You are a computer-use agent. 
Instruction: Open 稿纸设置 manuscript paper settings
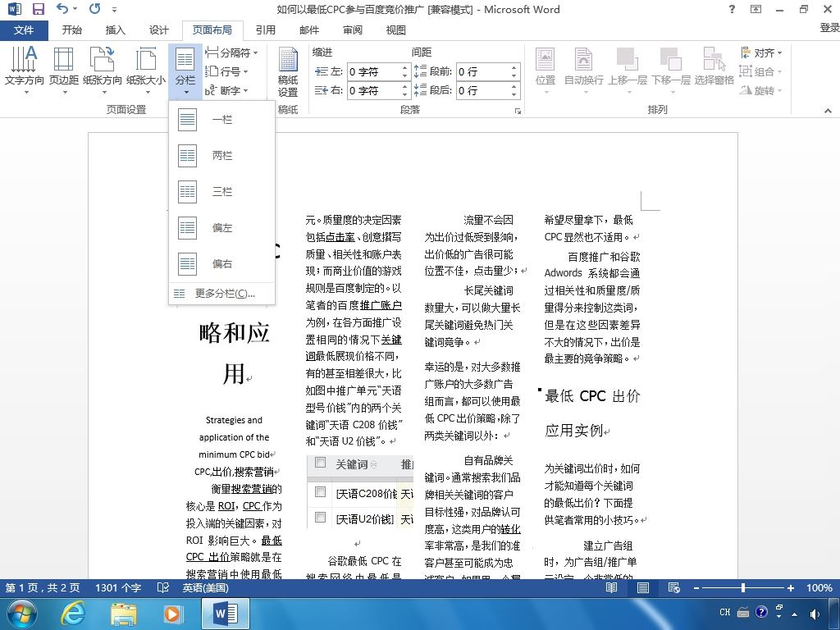pos(288,72)
